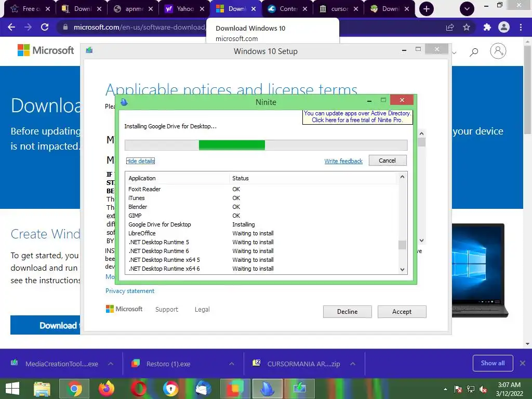
Task: Select the LibreOffice row
Action: tap(261, 233)
